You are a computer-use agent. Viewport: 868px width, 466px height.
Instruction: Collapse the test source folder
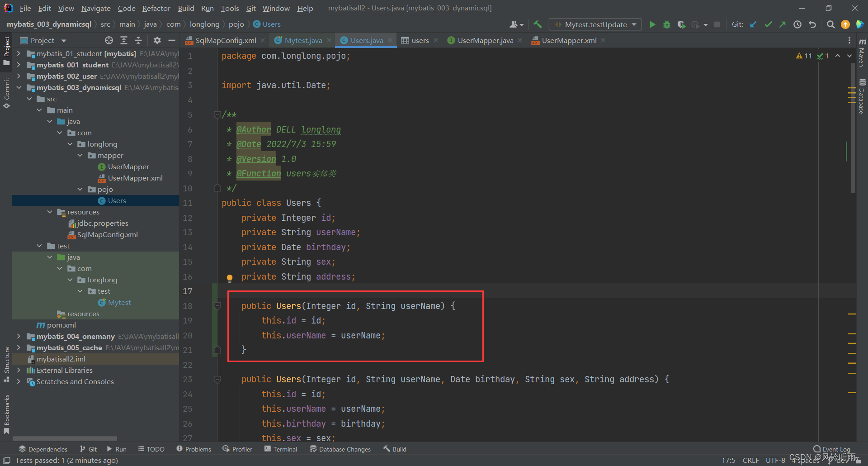point(39,246)
